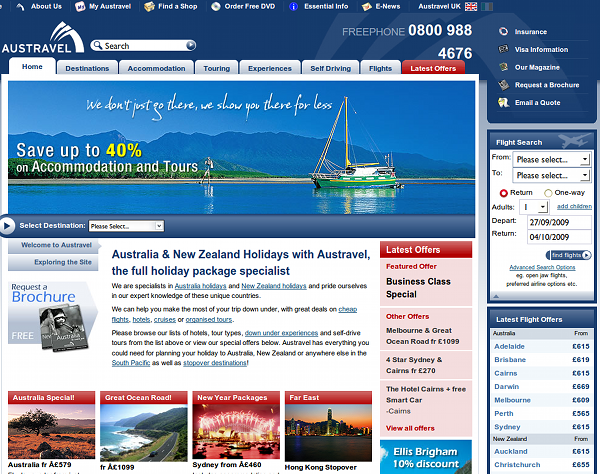The image size is (600, 474).
Task: Click the Insurance icon
Action: tap(503, 31)
